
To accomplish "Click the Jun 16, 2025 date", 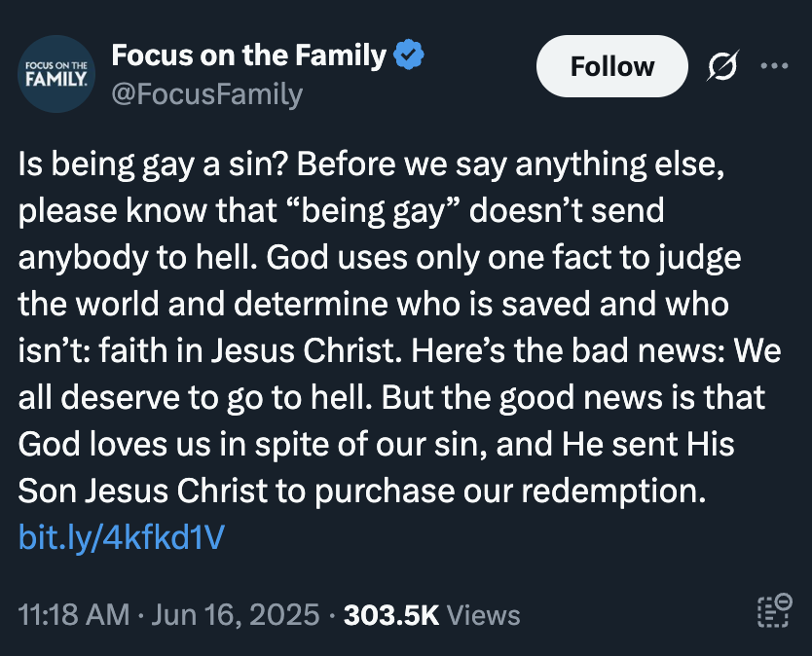I will (235, 615).
